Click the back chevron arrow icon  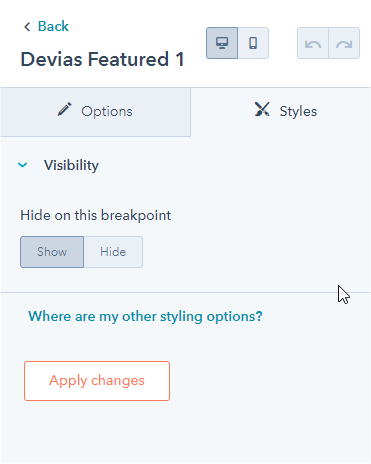pyautogui.click(x=27, y=27)
